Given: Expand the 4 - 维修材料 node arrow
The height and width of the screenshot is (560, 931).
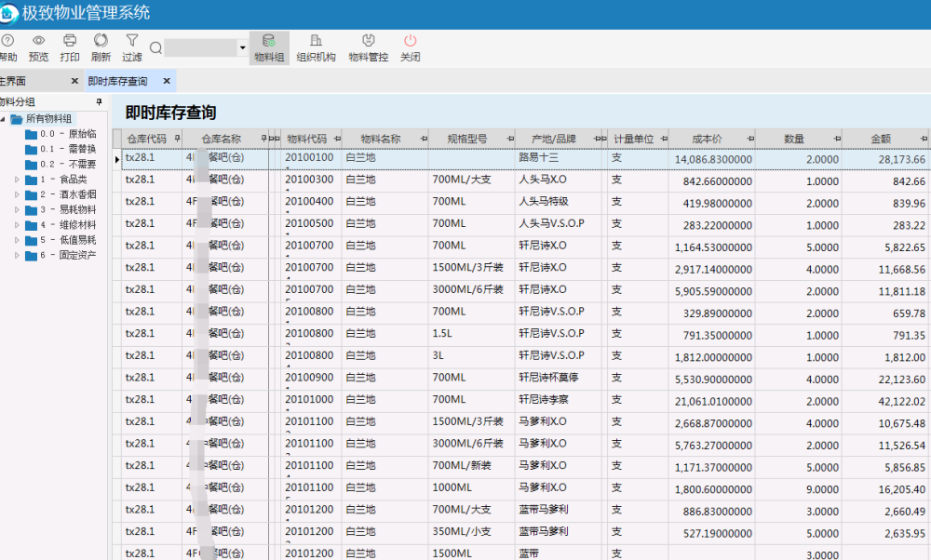Looking at the screenshot, I should [x=17, y=225].
